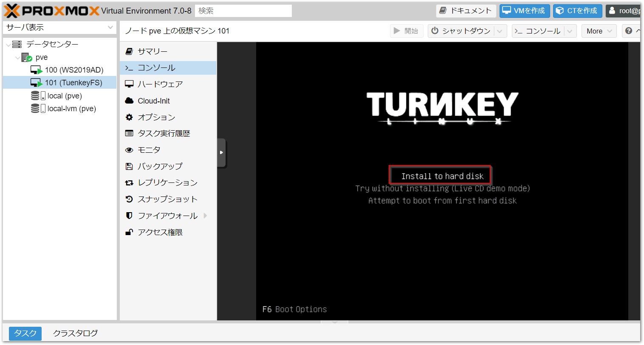Open the モニタ monitor tab
The image size is (644, 345).
tap(168, 150)
